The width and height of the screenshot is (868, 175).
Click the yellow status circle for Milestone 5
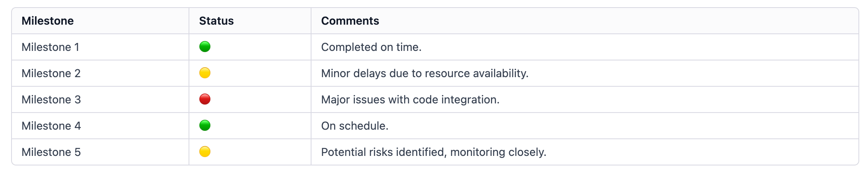pyautogui.click(x=205, y=152)
